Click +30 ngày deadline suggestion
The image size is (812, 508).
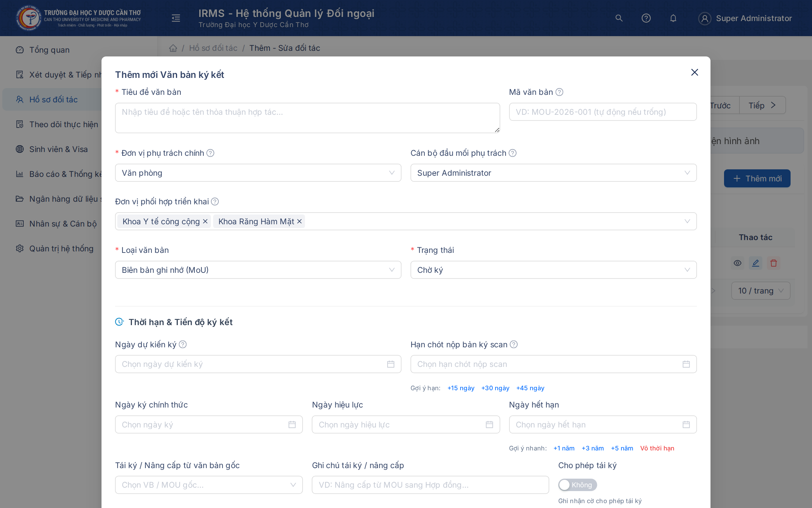[495, 388]
